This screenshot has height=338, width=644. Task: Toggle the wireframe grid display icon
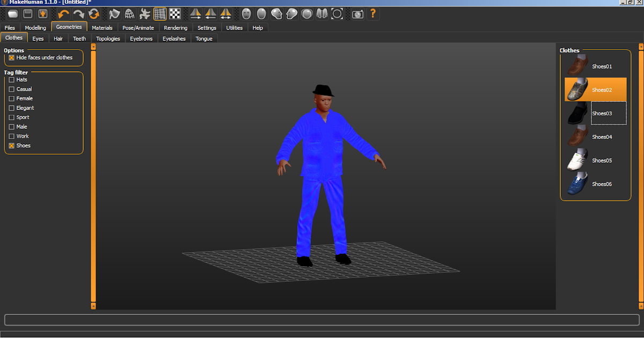point(159,13)
